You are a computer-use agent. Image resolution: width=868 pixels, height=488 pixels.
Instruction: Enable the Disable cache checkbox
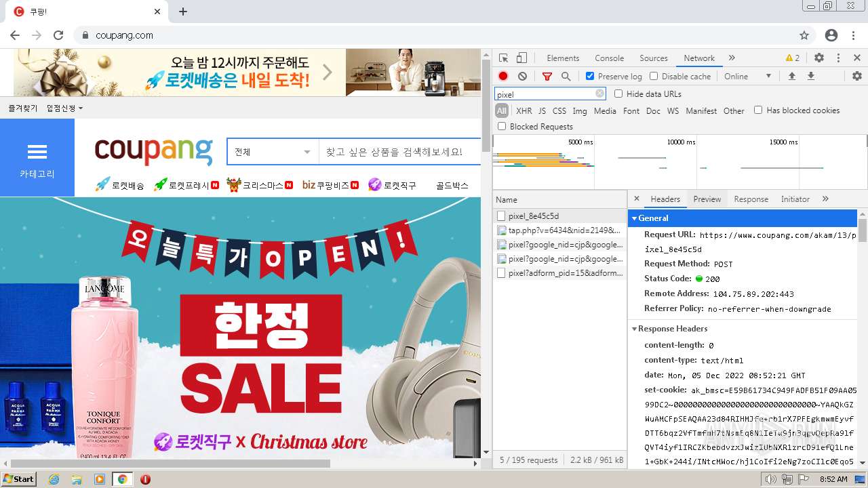pyautogui.click(x=654, y=77)
